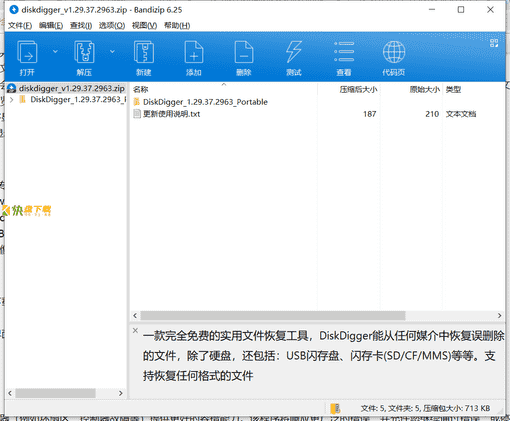Viewport: 510px width, 421px height.
Task: Sort by compressed size (压缩后大小) column
Action: pyautogui.click(x=358, y=89)
